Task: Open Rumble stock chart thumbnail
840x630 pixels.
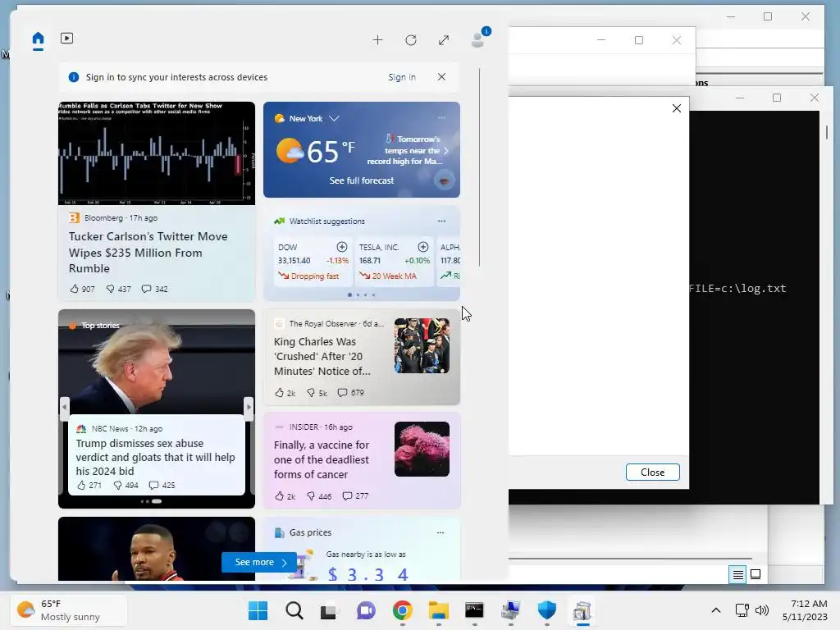Action: click(157, 153)
